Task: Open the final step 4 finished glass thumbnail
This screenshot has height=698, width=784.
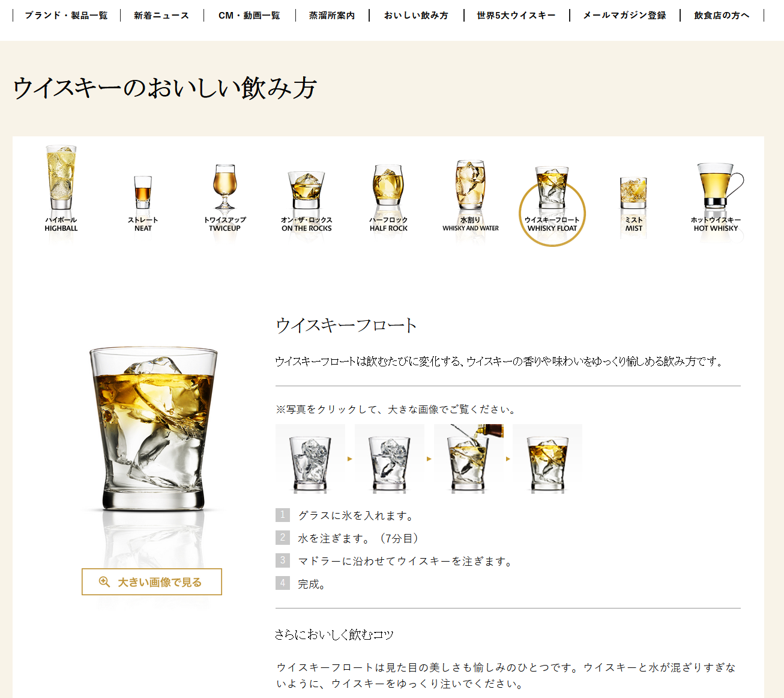Action: coord(547,459)
